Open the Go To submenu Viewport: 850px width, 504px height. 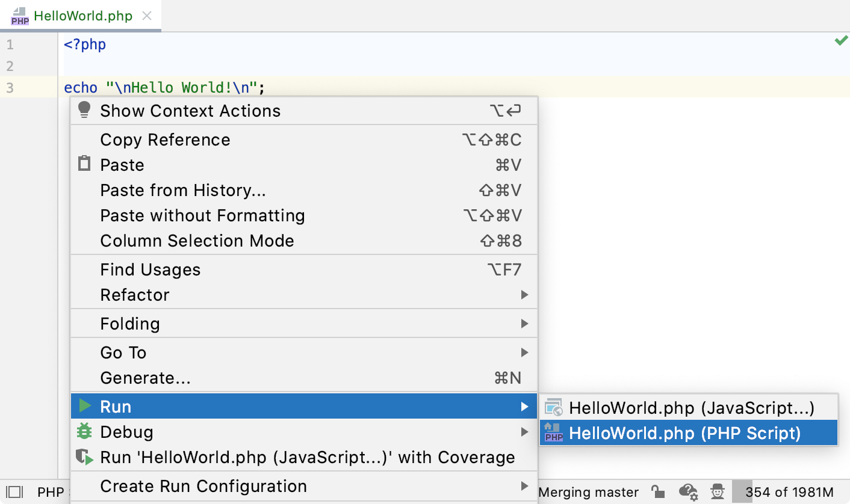click(304, 352)
